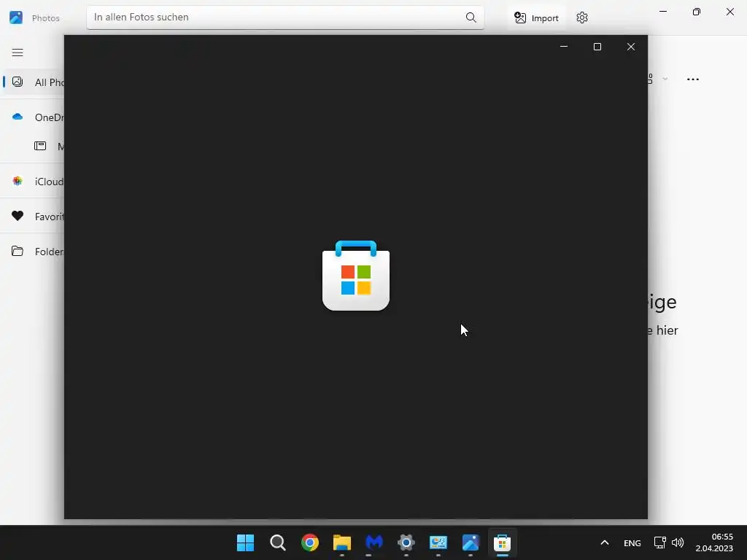Click the ENG language indicator

[x=632, y=543]
